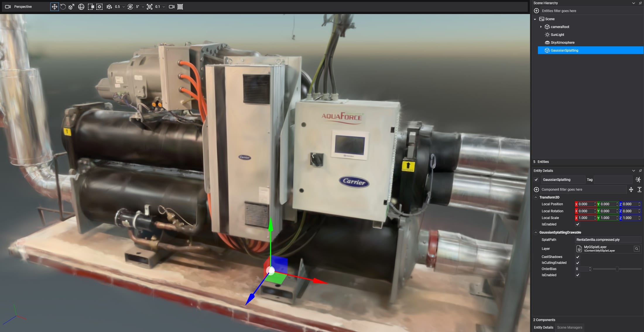Expand the cameraRoot tree node

(541, 27)
